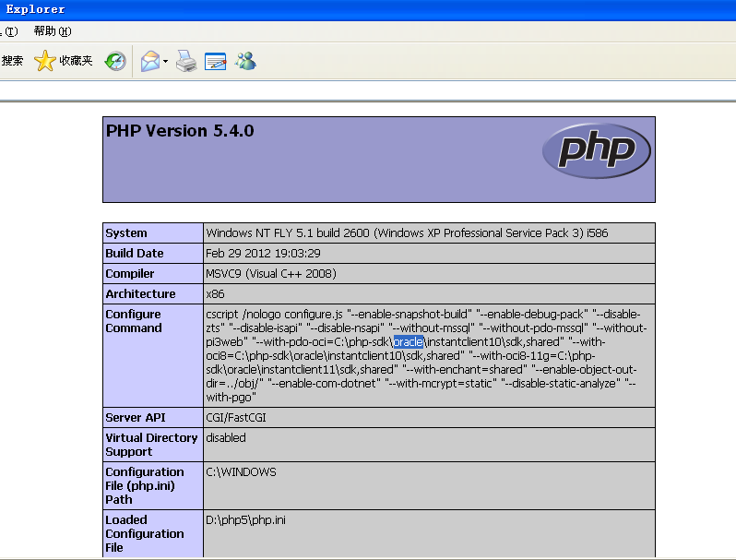Screen dimensions: 736x560
Task: Click the Configuration File (php.ini) Path label
Action: [x=144, y=486]
